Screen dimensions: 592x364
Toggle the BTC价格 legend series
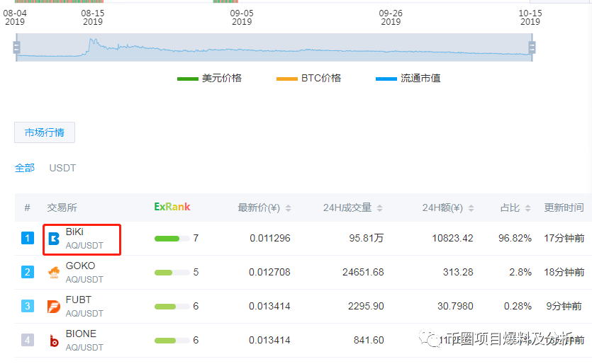click(309, 78)
